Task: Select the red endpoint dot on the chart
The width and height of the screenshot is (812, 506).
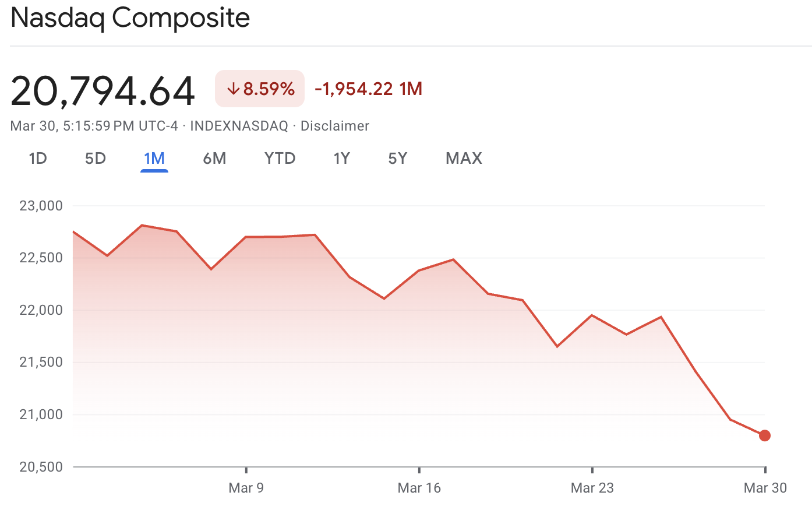Action: [x=764, y=435]
